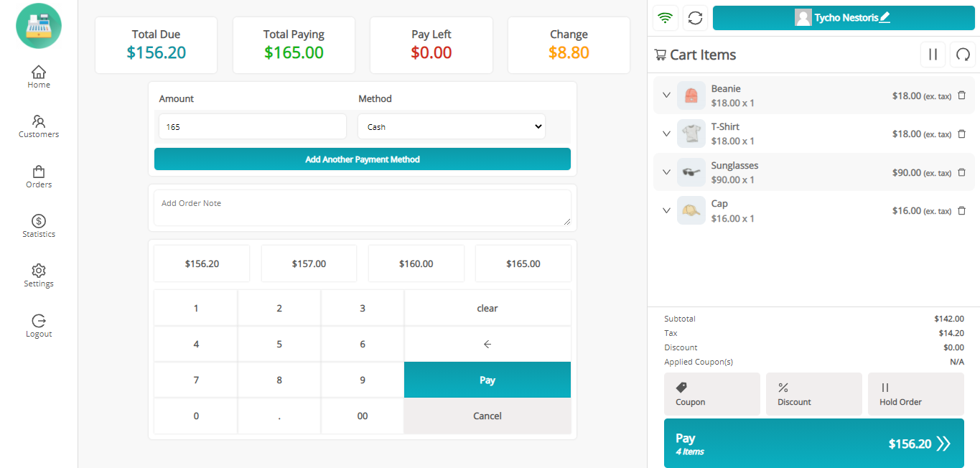Remove Sunglasses using its trash icon
The height and width of the screenshot is (468, 980).
[962, 172]
